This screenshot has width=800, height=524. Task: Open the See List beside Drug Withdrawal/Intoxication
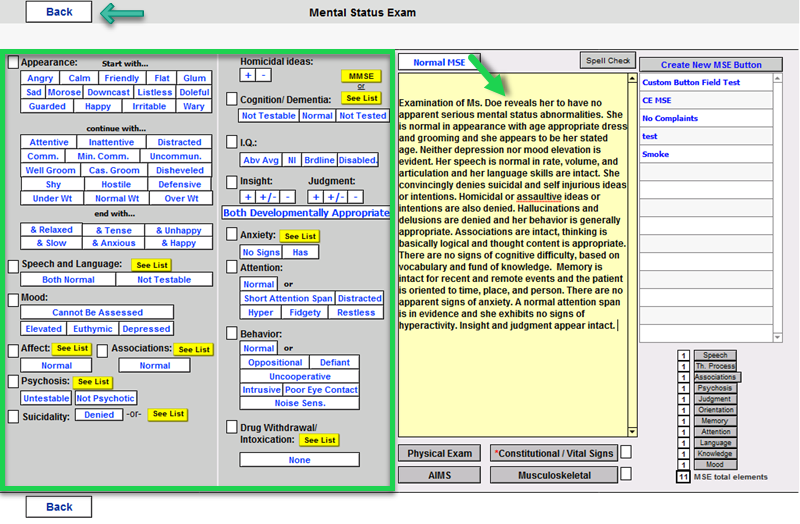click(319, 440)
